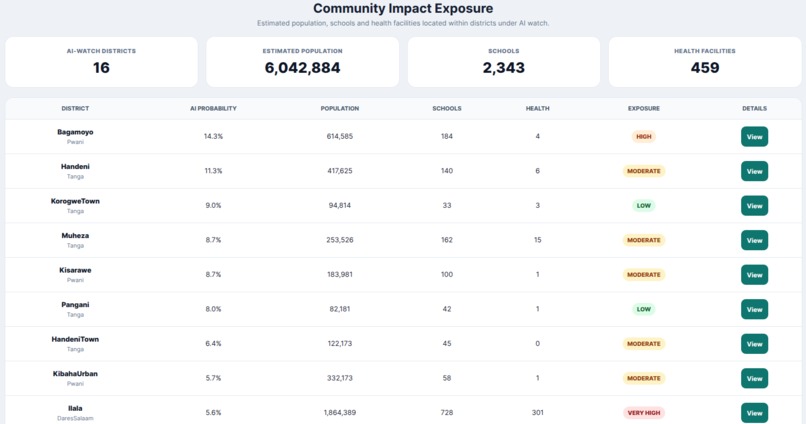Viewport: 806px width, 424px height.
Task: Click the DETAILS column header
Action: [754, 108]
